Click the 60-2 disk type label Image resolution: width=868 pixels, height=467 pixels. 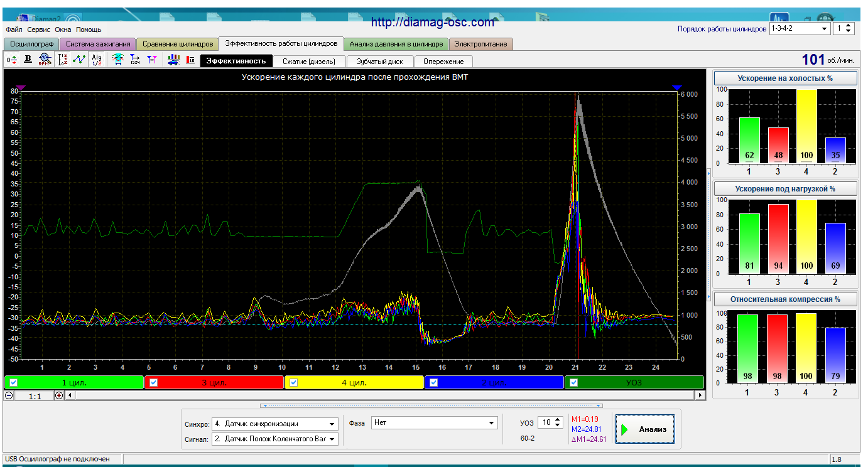[528, 438]
